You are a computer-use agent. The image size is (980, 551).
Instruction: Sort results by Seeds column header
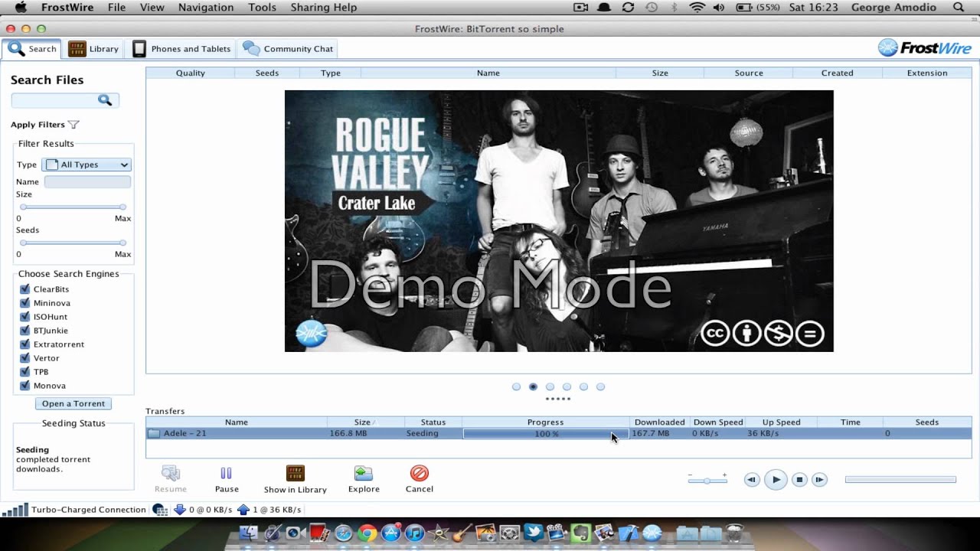click(x=267, y=73)
